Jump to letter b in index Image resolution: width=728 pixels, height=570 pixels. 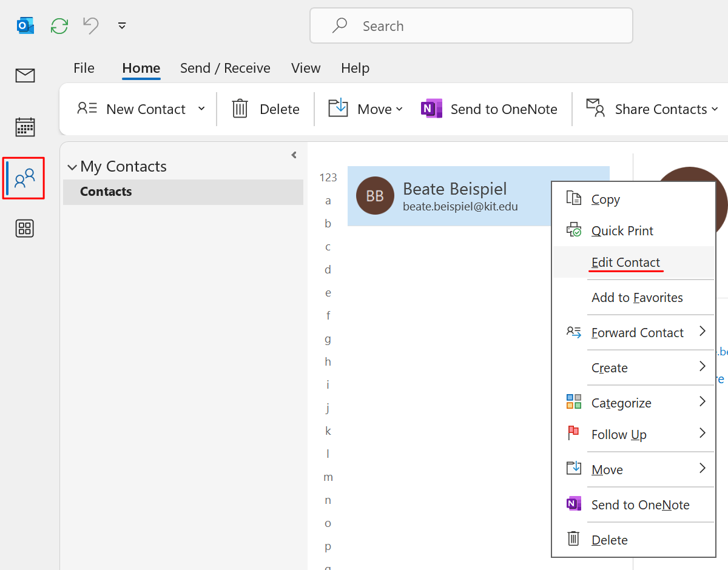click(328, 224)
